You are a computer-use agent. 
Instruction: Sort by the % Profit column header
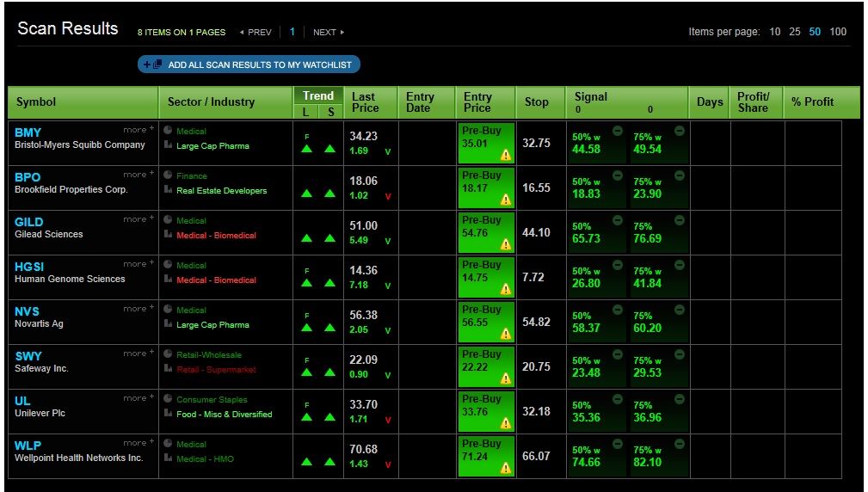(822, 102)
